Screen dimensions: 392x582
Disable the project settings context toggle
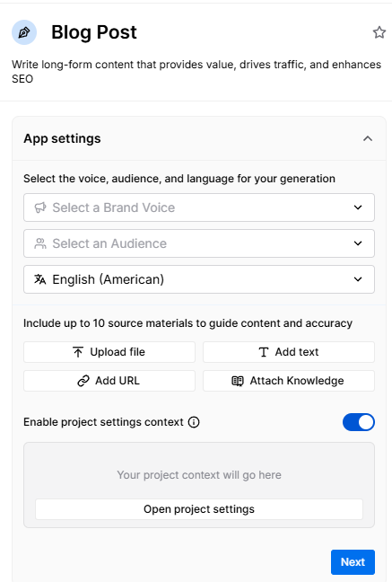(x=359, y=422)
